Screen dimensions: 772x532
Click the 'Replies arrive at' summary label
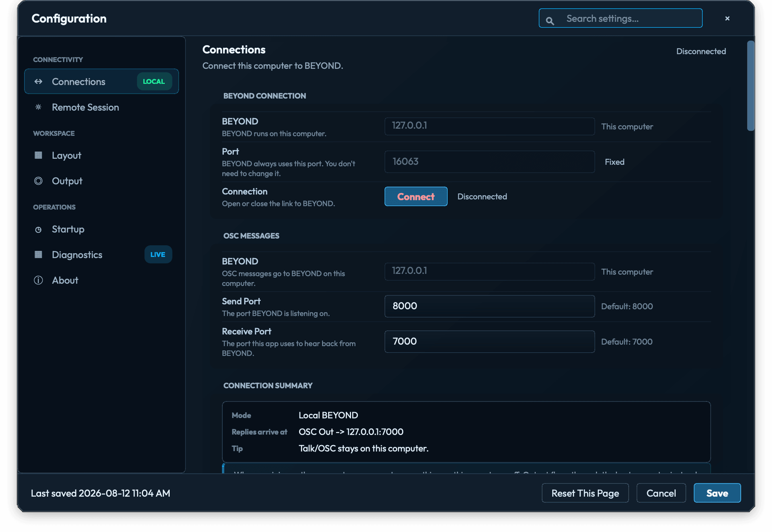pyautogui.click(x=259, y=432)
